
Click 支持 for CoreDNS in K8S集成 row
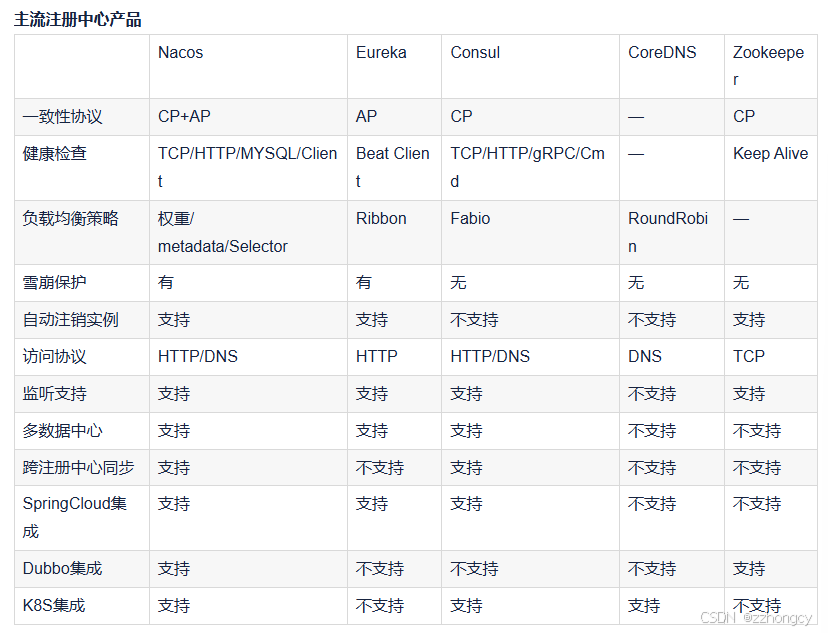644,606
